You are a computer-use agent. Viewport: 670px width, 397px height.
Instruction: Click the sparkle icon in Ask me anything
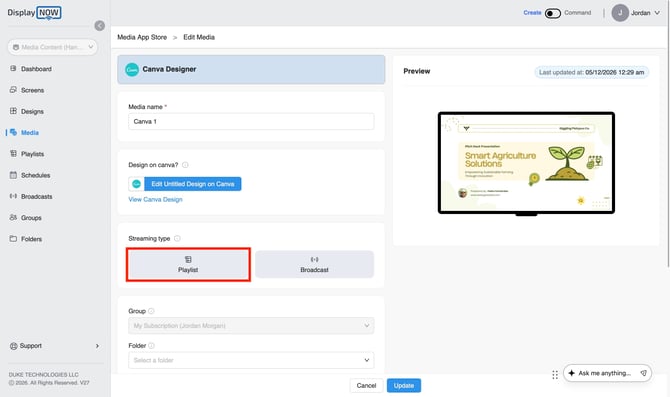pyautogui.click(x=572, y=373)
